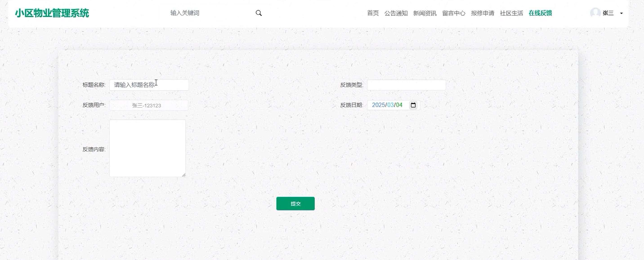Navigate to 新闻资讯 page

[x=425, y=13]
